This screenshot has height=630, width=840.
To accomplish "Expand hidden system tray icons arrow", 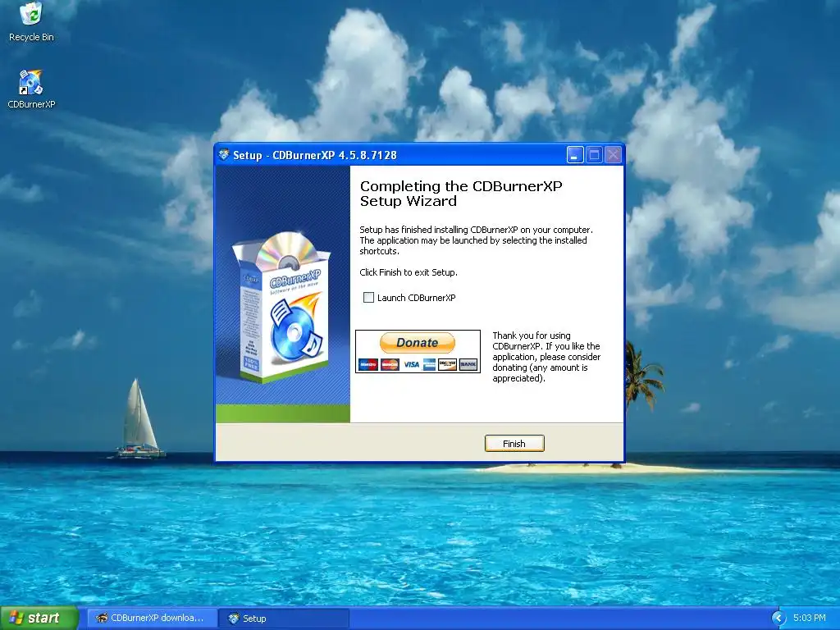I will (778, 619).
